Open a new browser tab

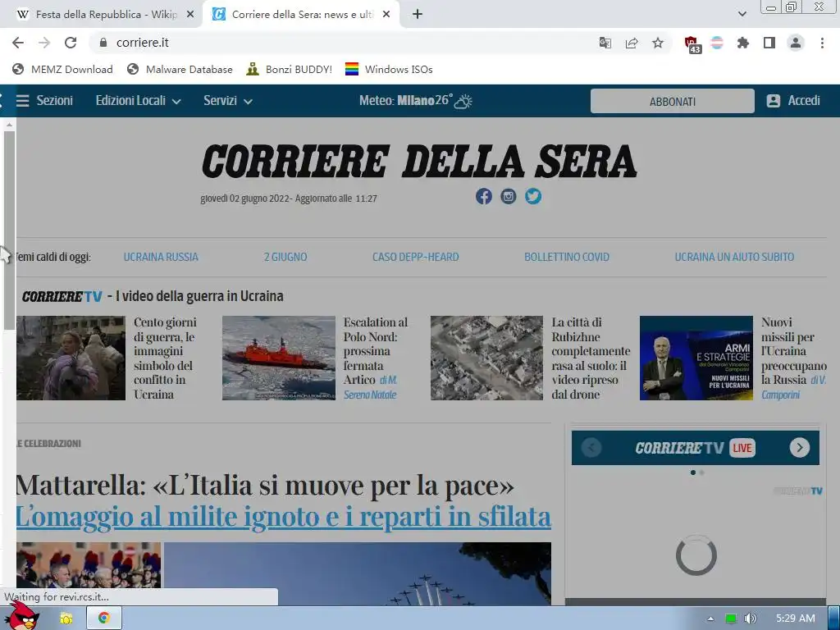[x=418, y=15]
